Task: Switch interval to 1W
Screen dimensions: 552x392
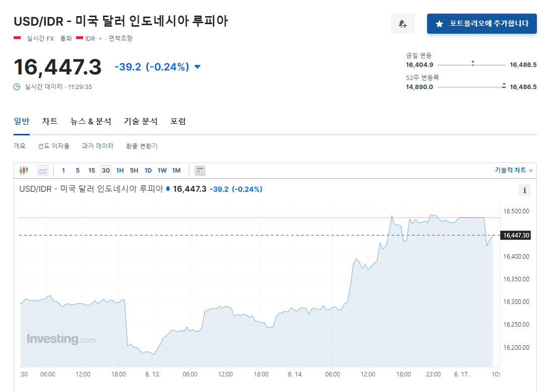Action: (x=162, y=170)
